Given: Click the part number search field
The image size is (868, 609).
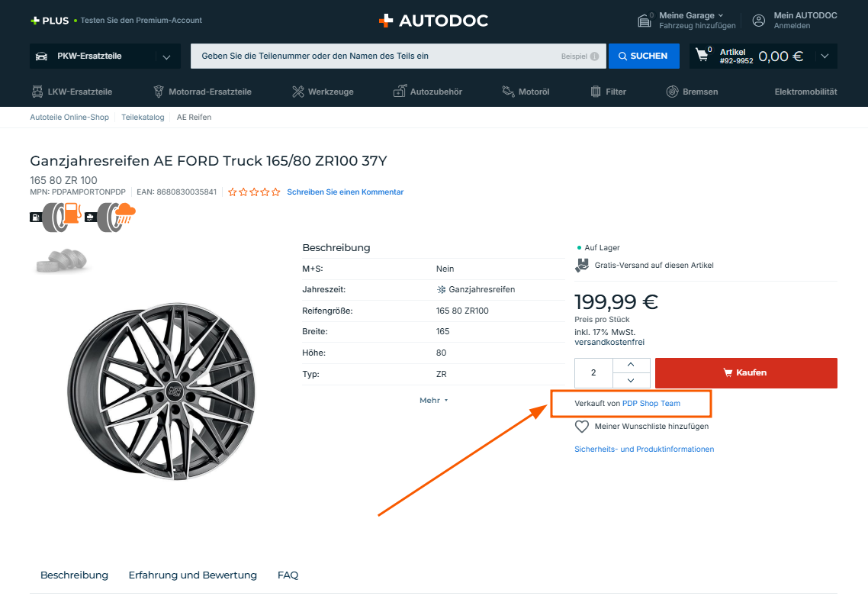Looking at the screenshot, I should click(374, 56).
